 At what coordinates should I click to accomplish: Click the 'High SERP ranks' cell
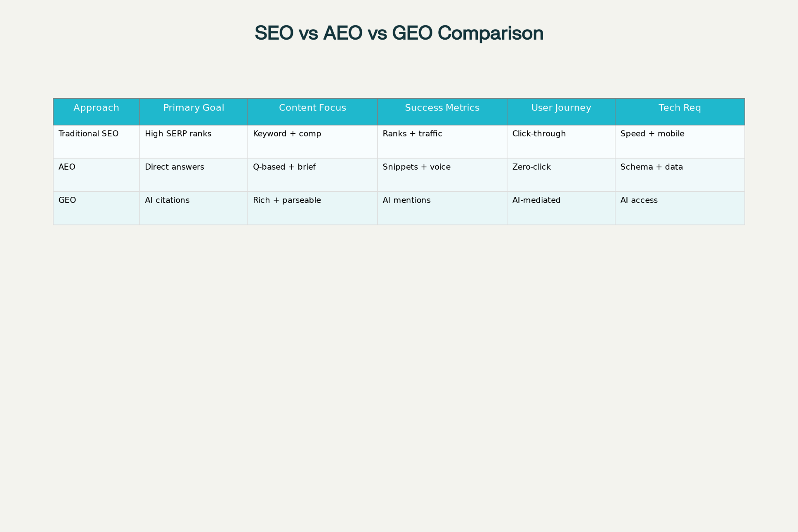tap(178, 134)
